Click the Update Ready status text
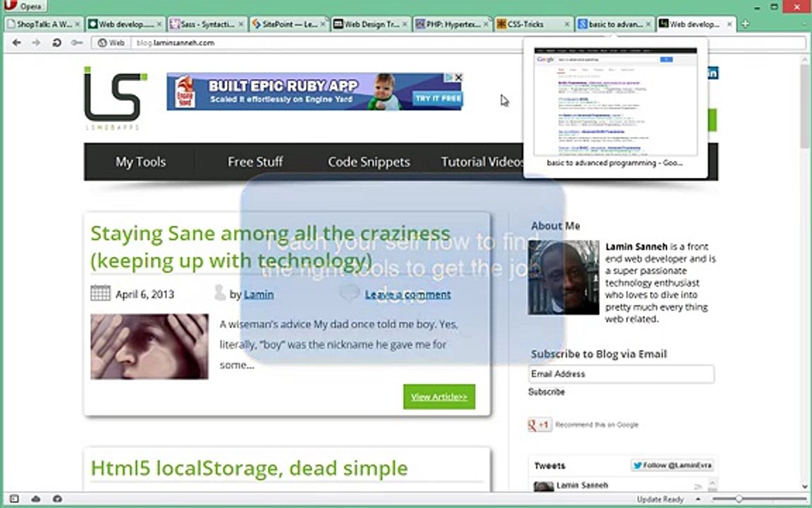This screenshot has width=812, height=508. 660,500
